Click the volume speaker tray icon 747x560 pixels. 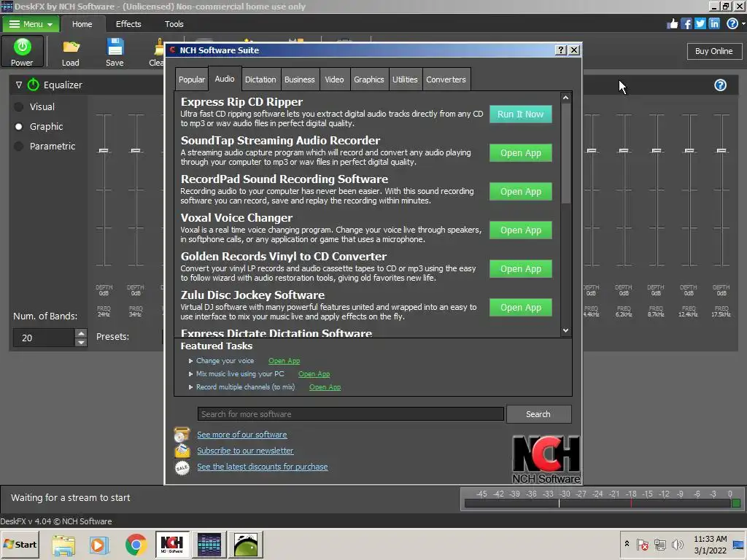[677, 544]
